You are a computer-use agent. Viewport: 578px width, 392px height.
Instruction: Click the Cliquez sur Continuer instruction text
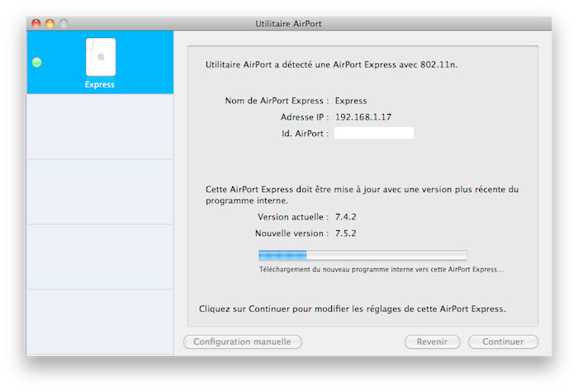(x=353, y=309)
